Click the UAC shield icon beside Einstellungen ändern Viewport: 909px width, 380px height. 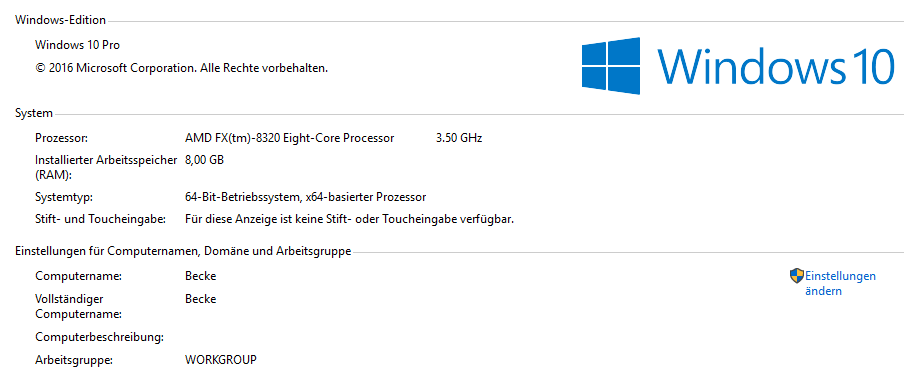797,276
